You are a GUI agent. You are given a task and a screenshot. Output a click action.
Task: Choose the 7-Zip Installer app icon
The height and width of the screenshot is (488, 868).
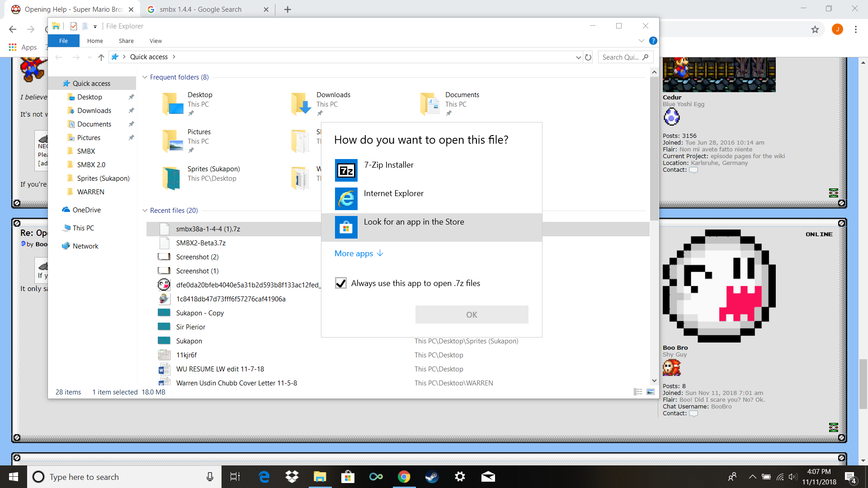click(x=346, y=170)
